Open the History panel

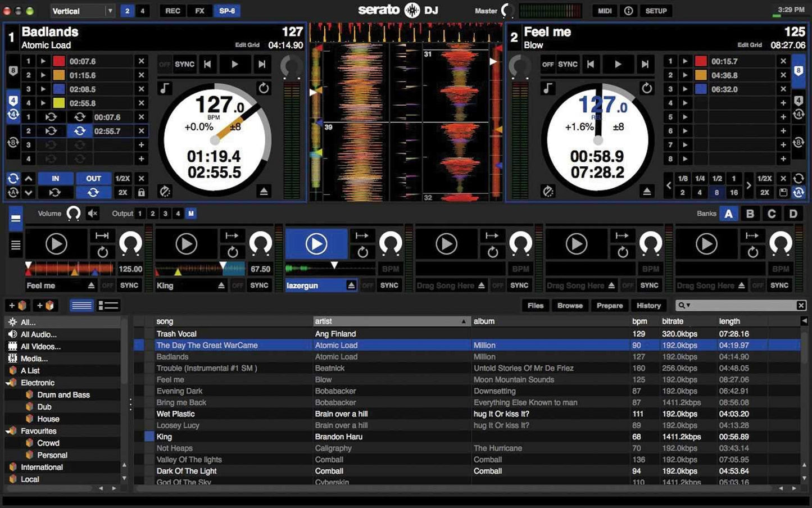648,305
